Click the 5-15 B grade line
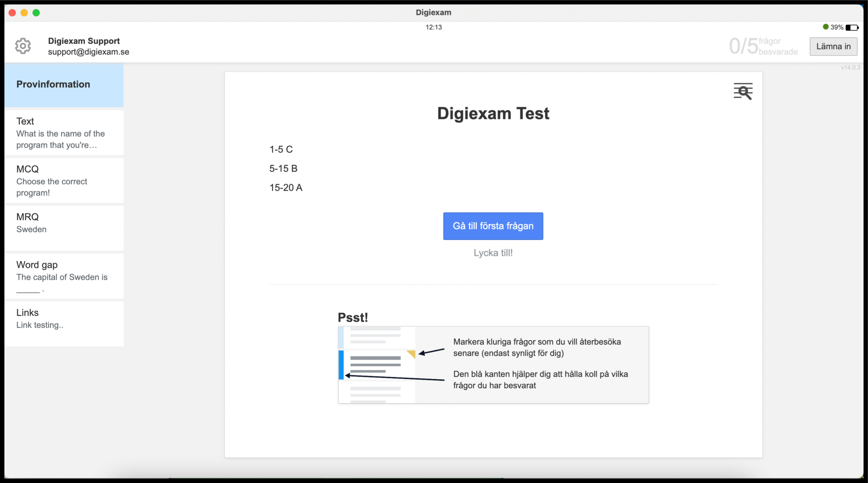868x483 pixels. click(x=283, y=168)
